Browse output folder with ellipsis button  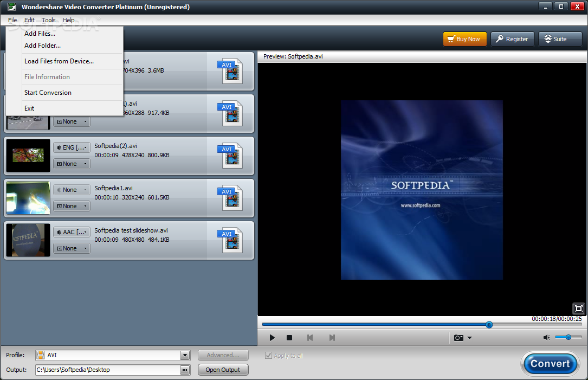185,370
